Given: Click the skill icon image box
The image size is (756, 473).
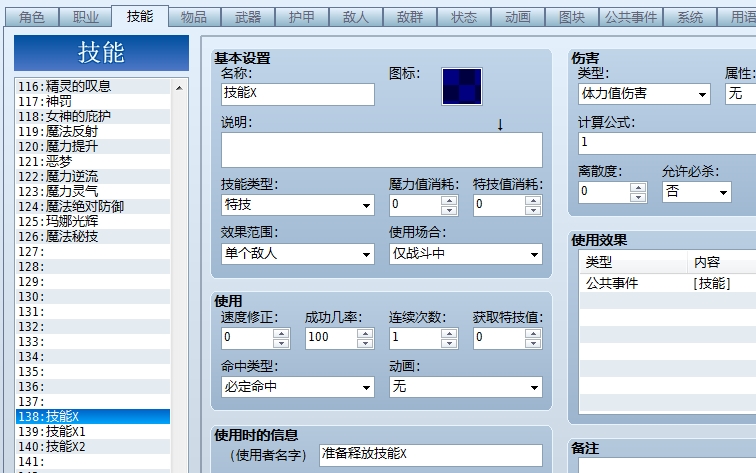Looking at the screenshot, I should point(461,86).
